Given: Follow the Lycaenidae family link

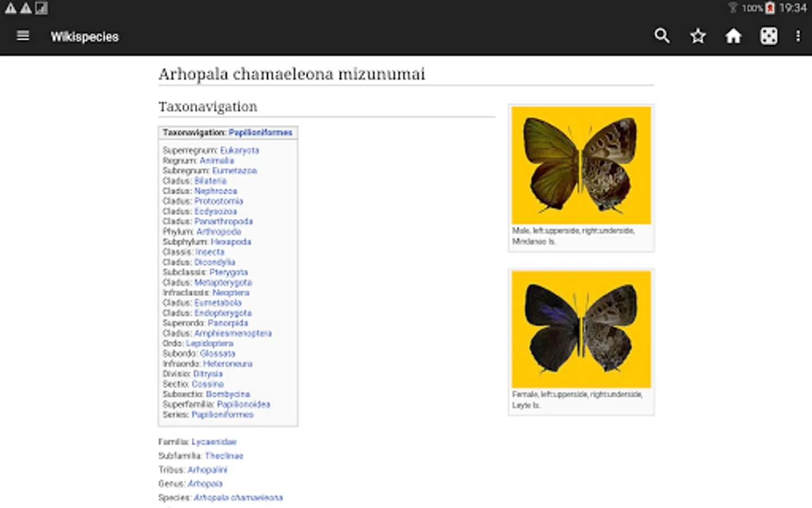Looking at the screenshot, I should 214,442.
